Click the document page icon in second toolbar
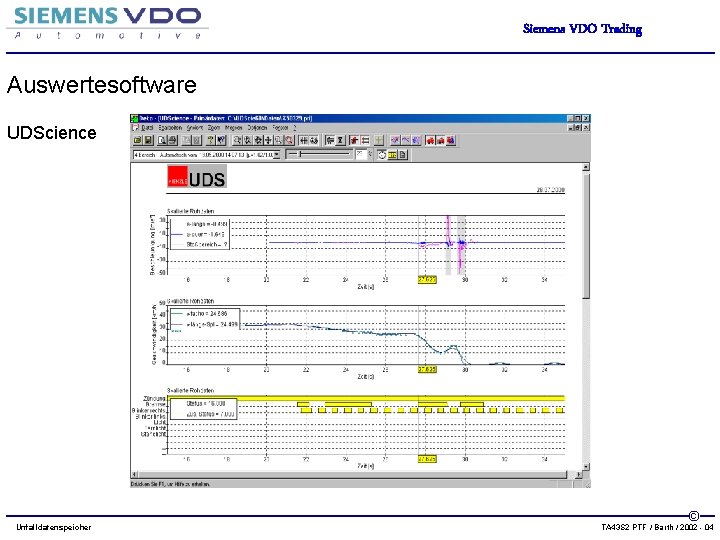The width and height of the screenshot is (720, 540). tap(402, 155)
